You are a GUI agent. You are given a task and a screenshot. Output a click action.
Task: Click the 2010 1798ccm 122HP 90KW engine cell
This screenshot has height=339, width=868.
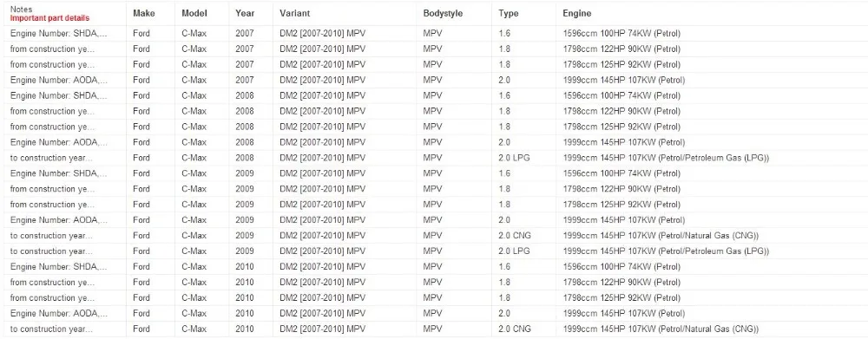[x=621, y=282]
